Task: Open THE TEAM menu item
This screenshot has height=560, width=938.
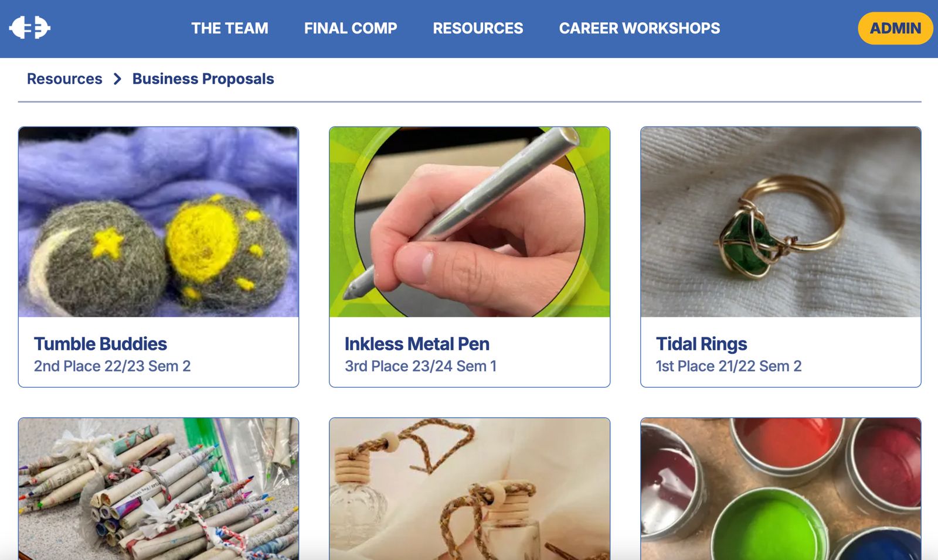Action: [230, 28]
